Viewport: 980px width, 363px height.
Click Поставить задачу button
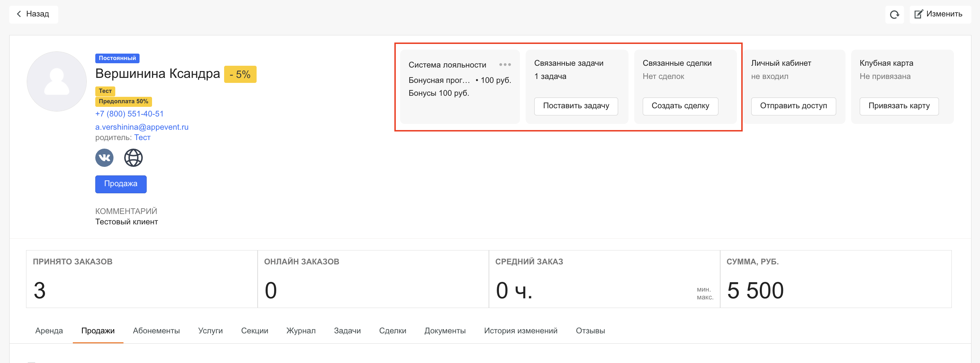(576, 106)
